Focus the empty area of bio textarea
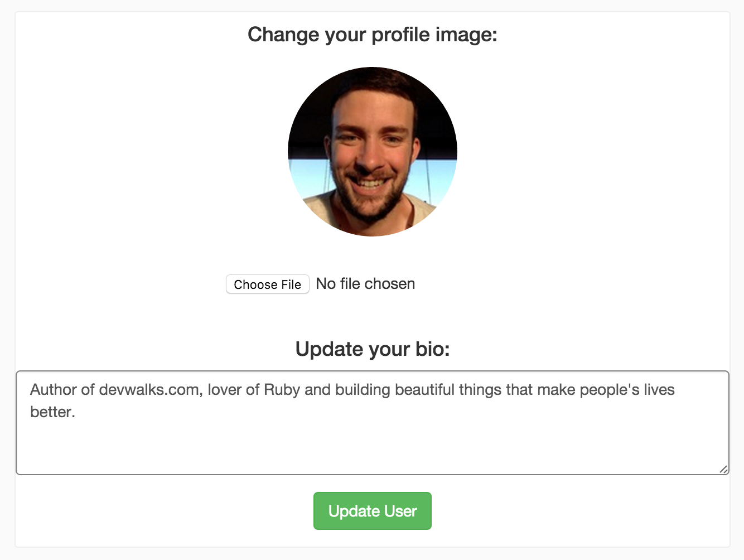This screenshot has width=744, height=560. point(373,446)
